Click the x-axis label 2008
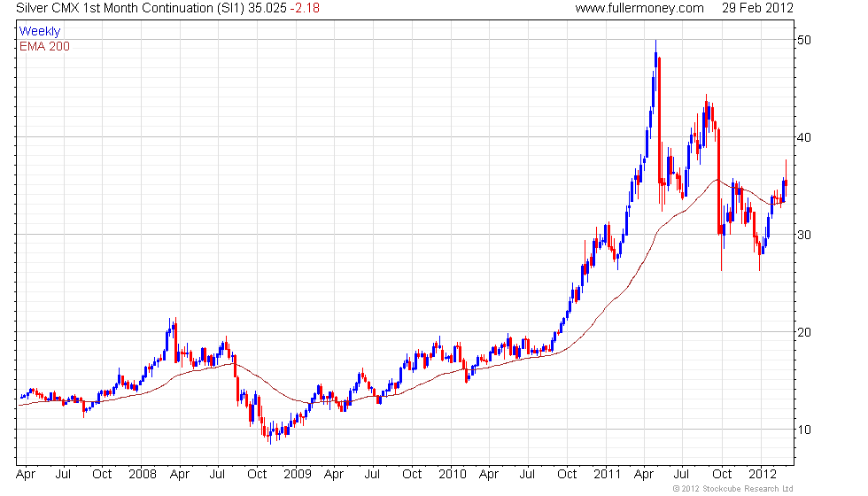This screenshot has height=496, width=868. pos(143,475)
